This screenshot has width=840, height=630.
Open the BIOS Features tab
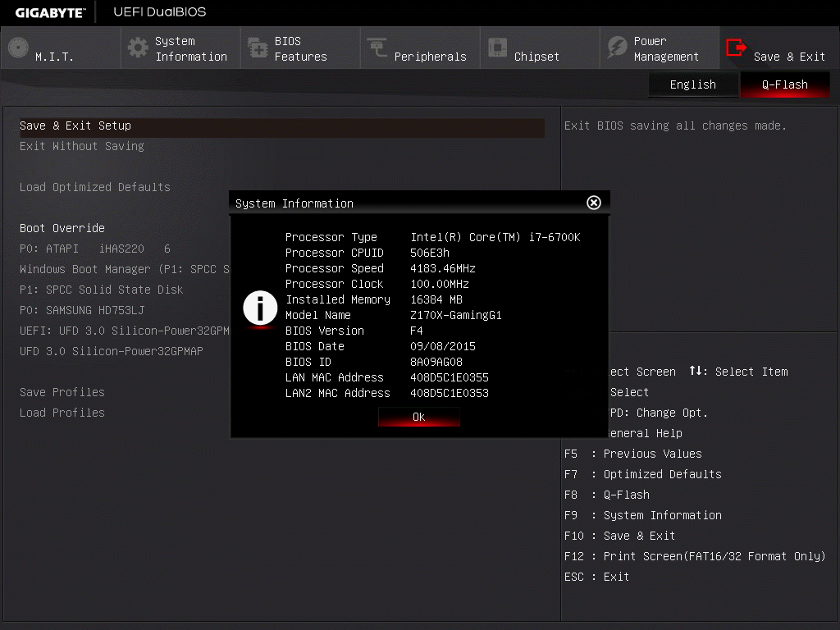click(x=300, y=48)
